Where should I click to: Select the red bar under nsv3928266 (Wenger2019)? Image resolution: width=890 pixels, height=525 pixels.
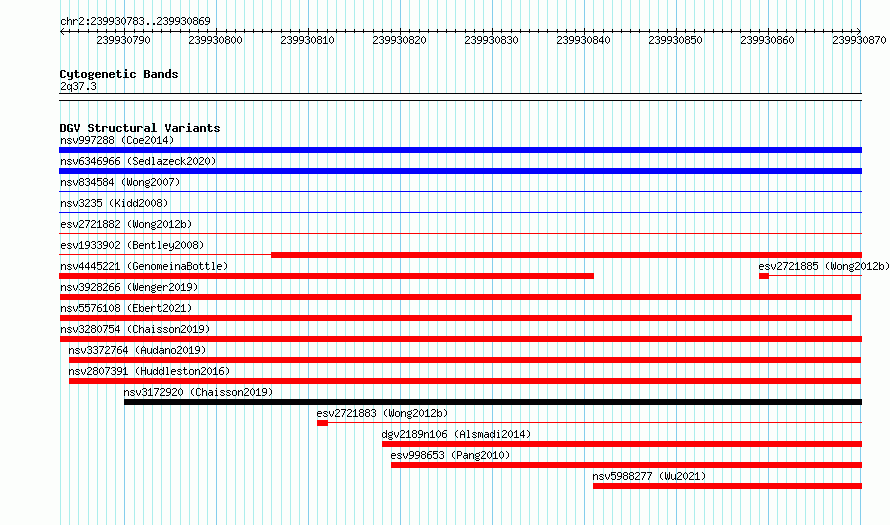click(x=460, y=297)
